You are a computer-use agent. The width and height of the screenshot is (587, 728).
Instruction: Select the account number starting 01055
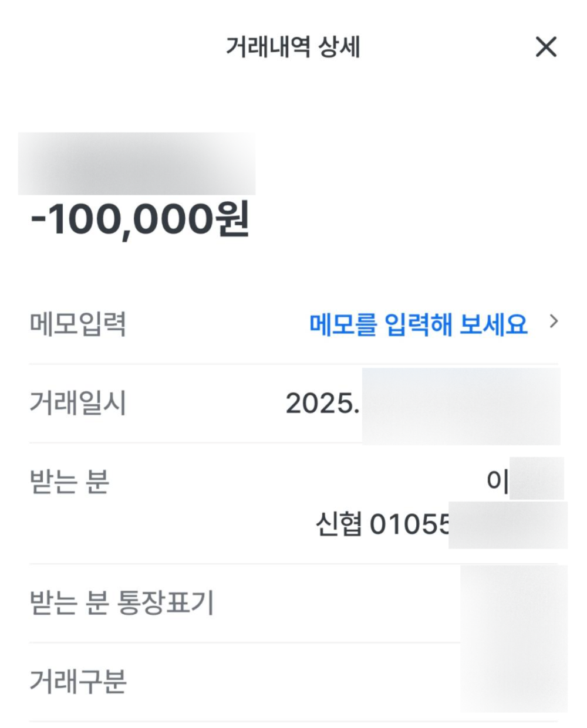[x=409, y=524]
